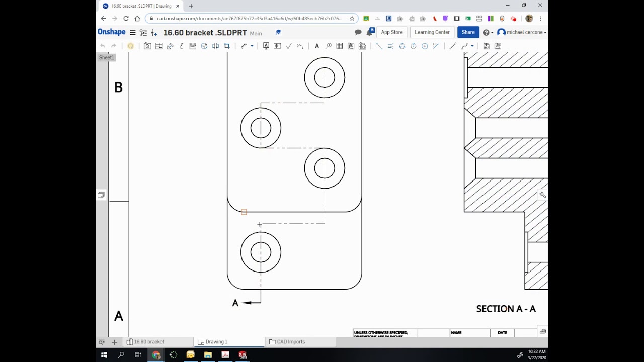Click the Main branch label
The height and width of the screenshot is (362, 644).
coord(256,33)
